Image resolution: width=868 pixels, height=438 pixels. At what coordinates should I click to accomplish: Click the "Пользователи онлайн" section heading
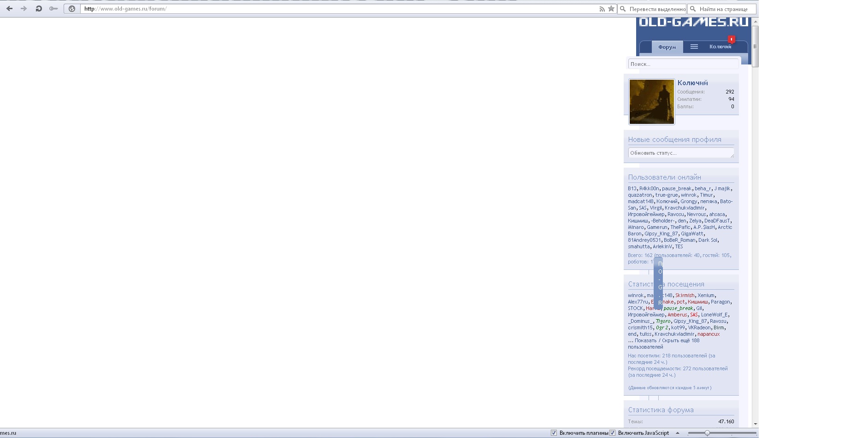tap(664, 177)
